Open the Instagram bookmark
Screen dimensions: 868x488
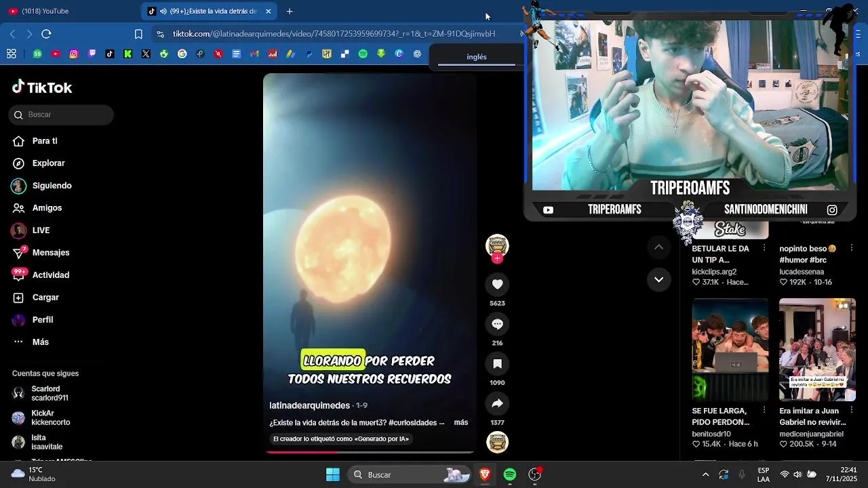[x=74, y=54]
